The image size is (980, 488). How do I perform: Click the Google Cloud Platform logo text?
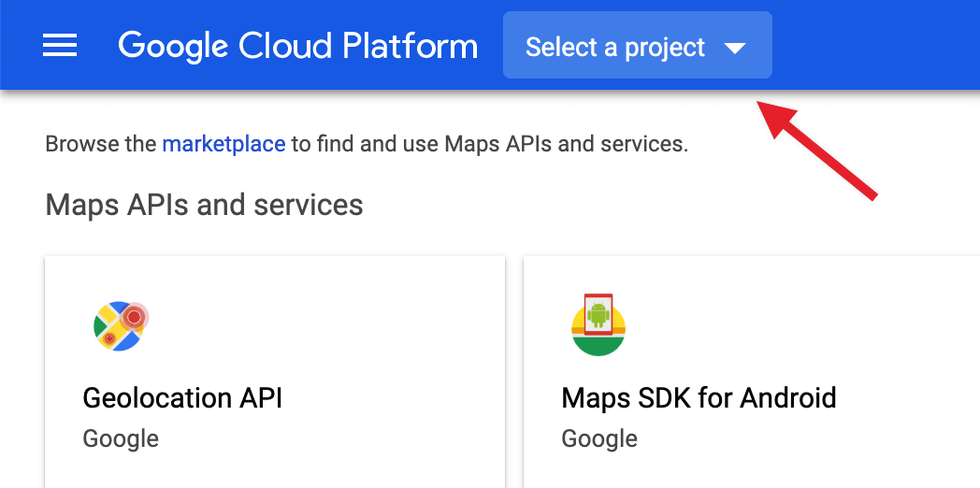297,46
